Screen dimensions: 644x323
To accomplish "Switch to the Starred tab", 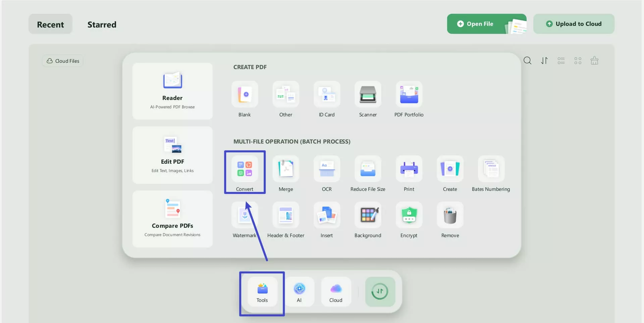I will tap(102, 24).
